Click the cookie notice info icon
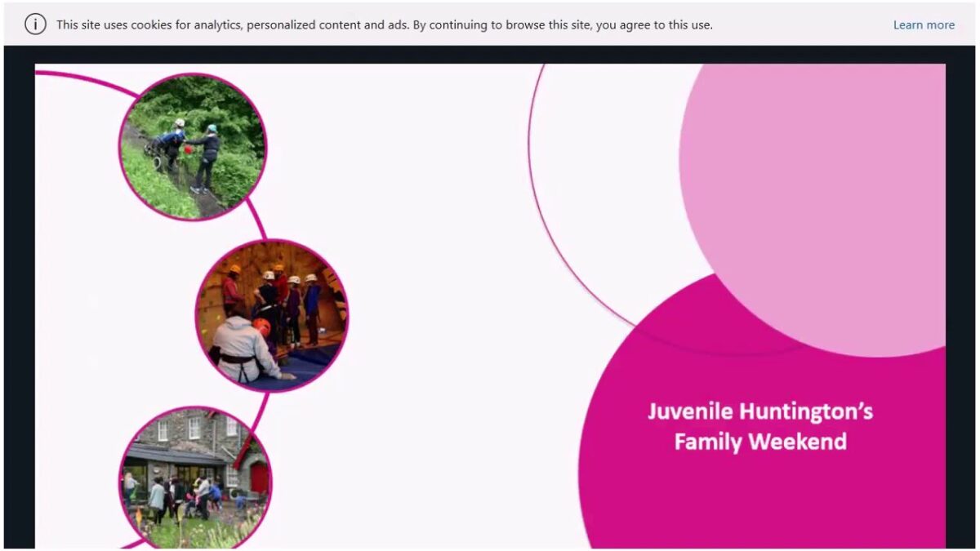This screenshot has width=980, height=551. point(35,24)
